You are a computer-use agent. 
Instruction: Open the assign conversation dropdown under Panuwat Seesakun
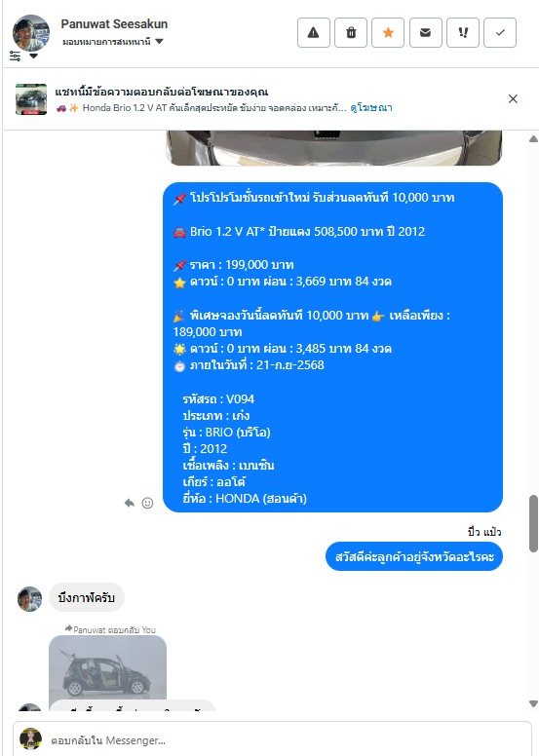(112, 42)
